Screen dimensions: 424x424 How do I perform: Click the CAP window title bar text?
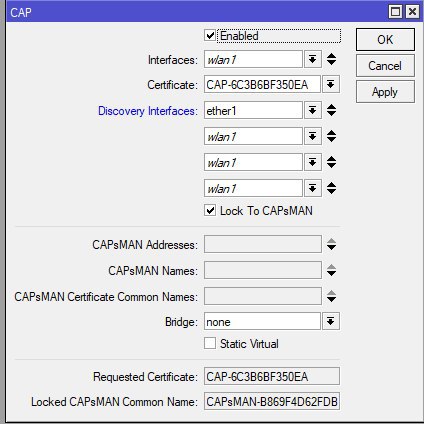click(x=21, y=13)
